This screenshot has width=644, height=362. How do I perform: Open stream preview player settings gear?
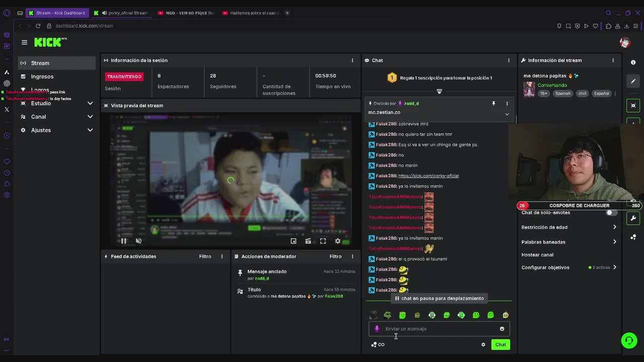click(x=338, y=241)
